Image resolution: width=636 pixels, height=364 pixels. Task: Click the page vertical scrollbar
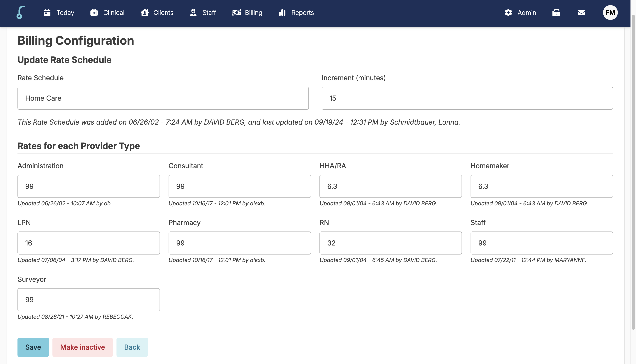click(x=633, y=172)
